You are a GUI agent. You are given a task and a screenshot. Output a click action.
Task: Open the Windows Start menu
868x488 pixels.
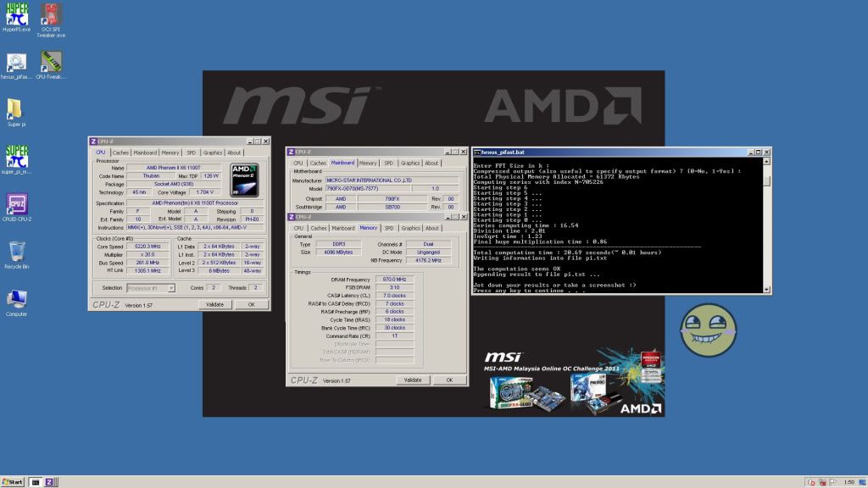(x=14, y=481)
